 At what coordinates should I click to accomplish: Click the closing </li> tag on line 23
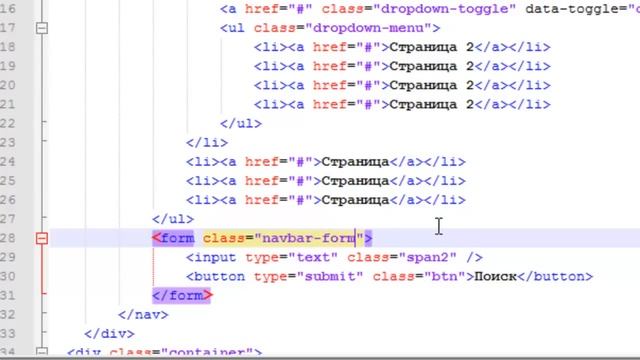[x=207, y=143]
